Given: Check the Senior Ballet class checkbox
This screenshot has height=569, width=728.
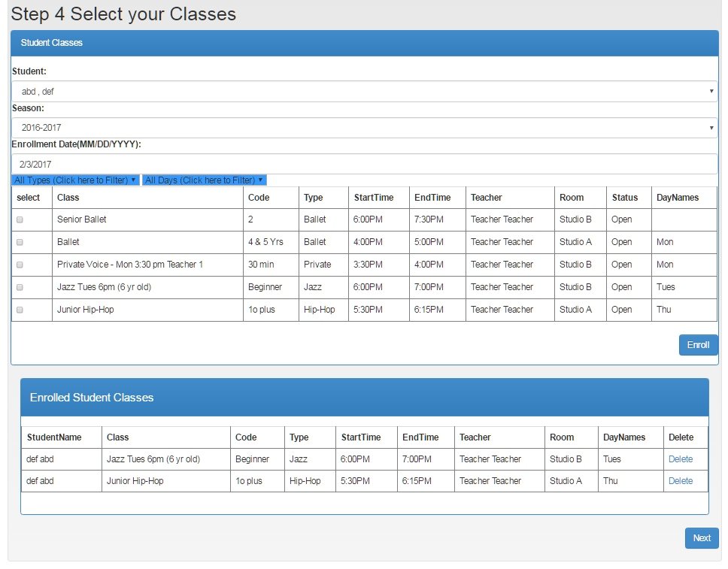Looking at the screenshot, I should pyautogui.click(x=20, y=219).
